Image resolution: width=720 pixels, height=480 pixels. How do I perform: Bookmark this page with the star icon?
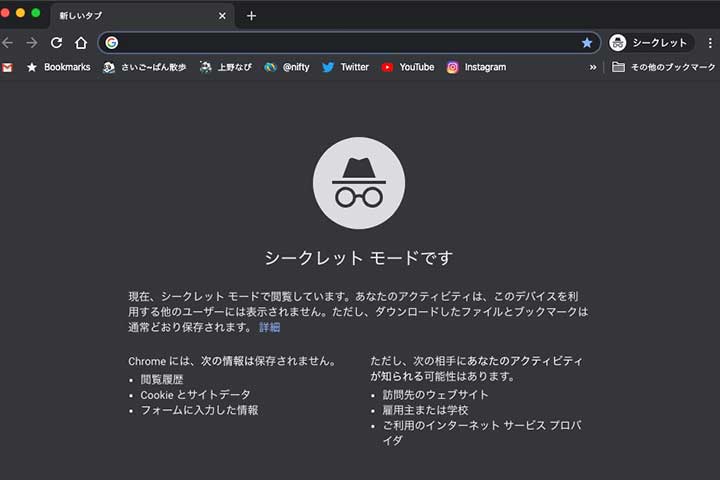pyautogui.click(x=586, y=43)
